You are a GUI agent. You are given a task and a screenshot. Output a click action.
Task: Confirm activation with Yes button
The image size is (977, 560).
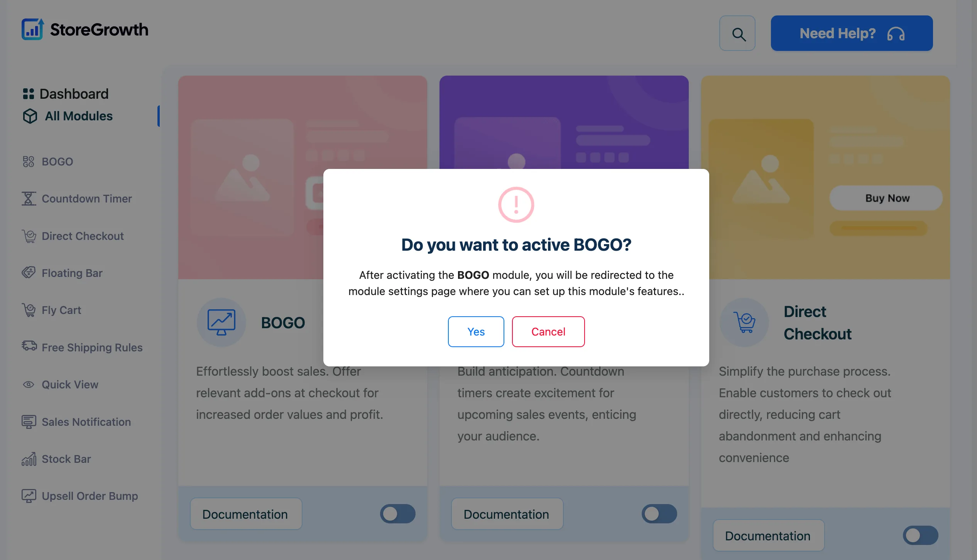[476, 332]
